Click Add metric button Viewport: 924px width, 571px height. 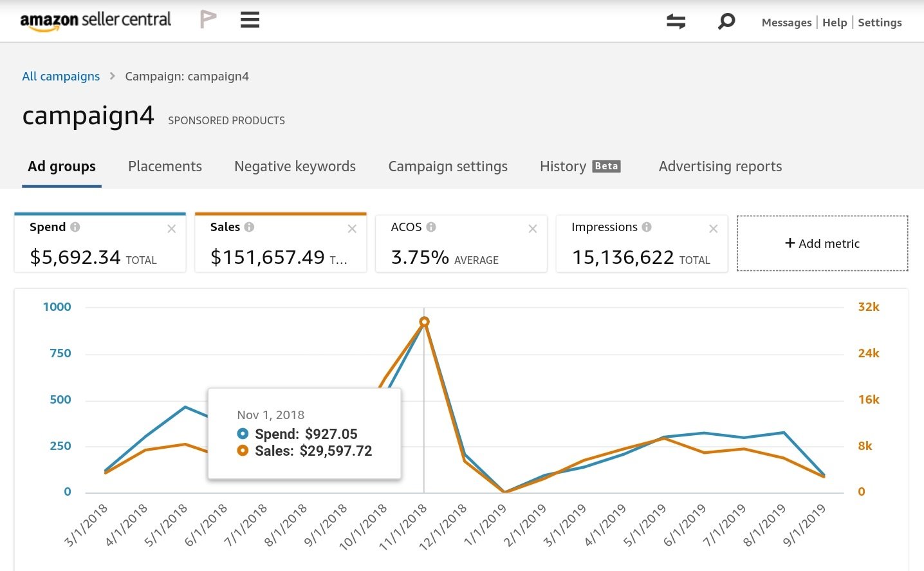click(822, 243)
